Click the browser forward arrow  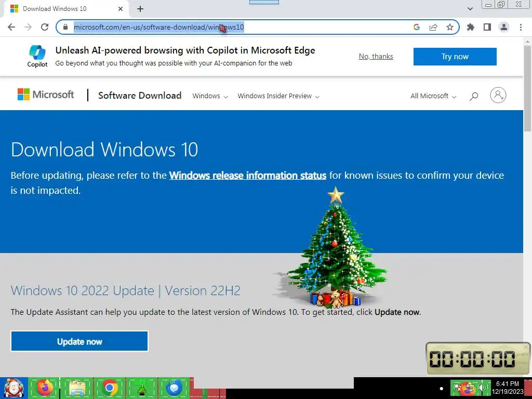pos(28,27)
